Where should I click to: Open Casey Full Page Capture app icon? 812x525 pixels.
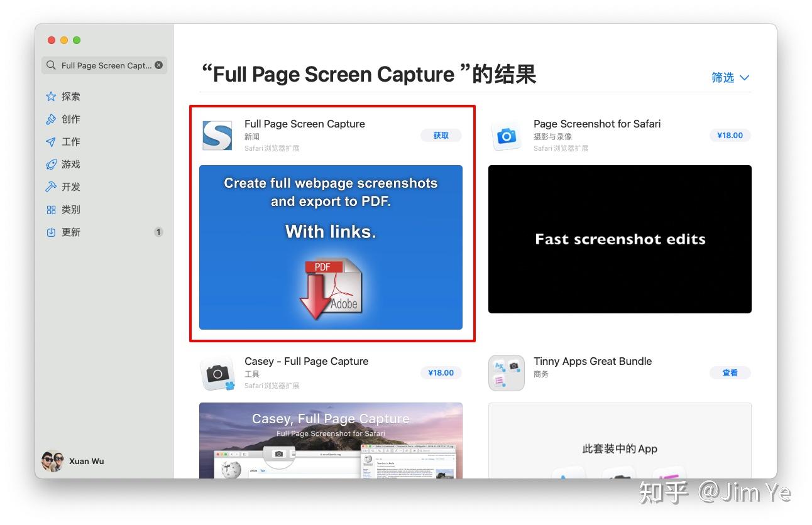[217, 372]
